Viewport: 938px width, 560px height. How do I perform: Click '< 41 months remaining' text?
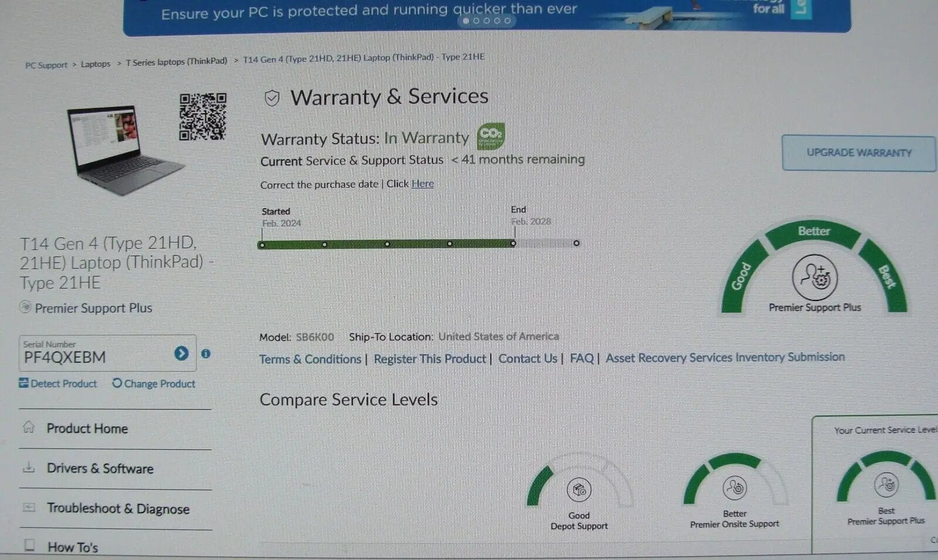(518, 159)
